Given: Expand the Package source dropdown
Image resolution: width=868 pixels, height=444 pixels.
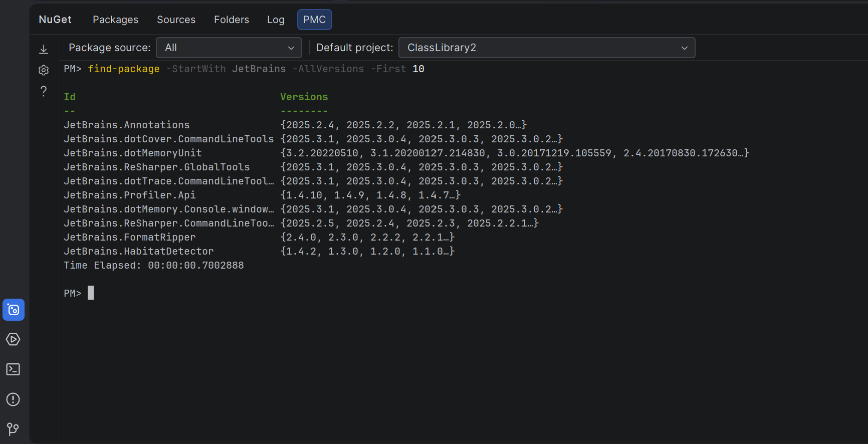Looking at the screenshot, I should (229, 48).
